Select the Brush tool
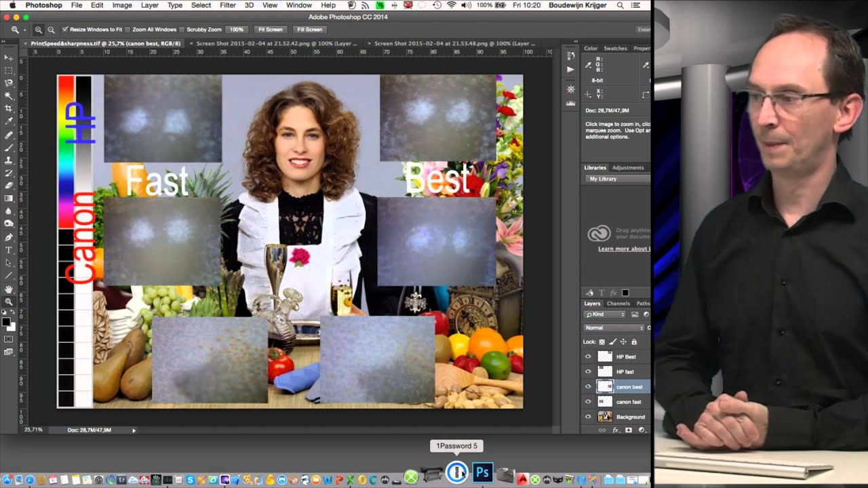 (x=9, y=147)
